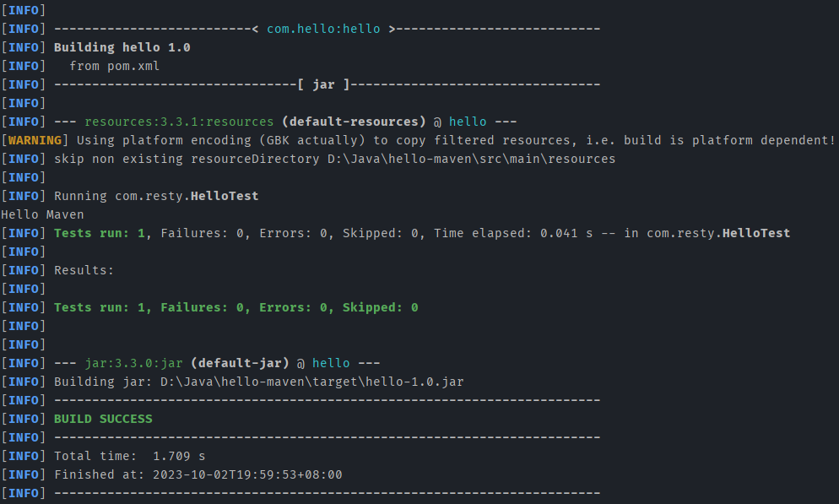Screen dimensions: 839x504
Task: Click the WARNING label text
Action: click(x=35, y=140)
